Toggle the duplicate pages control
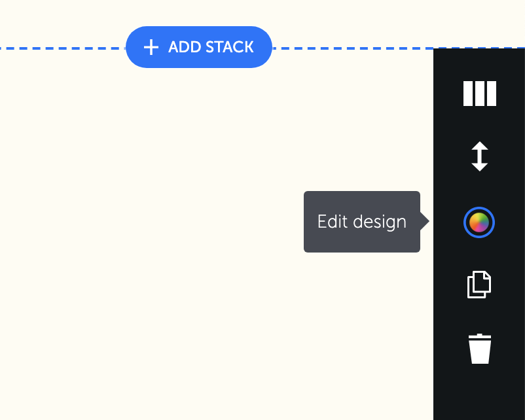This screenshot has width=525, height=420. point(479,285)
